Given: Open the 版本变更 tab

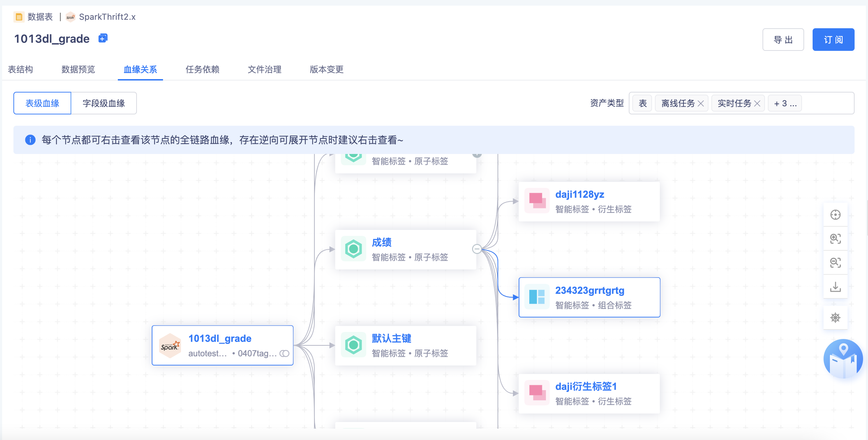Looking at the screenshot, I should pyautogui.click(x=327, y=69).
